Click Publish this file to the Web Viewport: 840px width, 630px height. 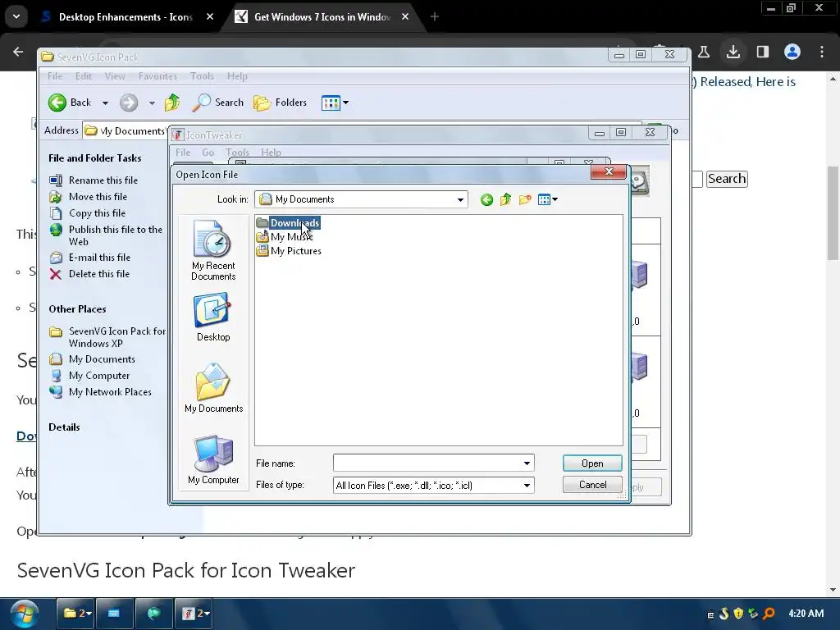[x=106, y=235]
